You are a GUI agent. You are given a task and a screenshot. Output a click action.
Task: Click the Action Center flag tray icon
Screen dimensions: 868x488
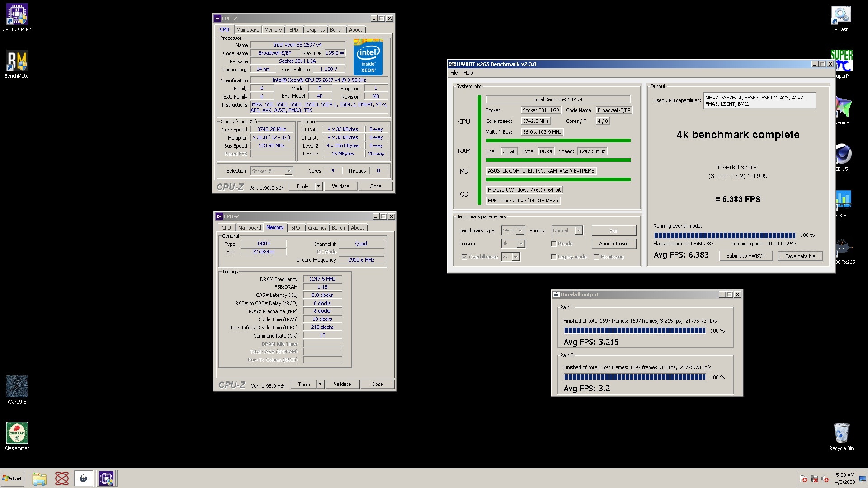[x=803, y=479]
